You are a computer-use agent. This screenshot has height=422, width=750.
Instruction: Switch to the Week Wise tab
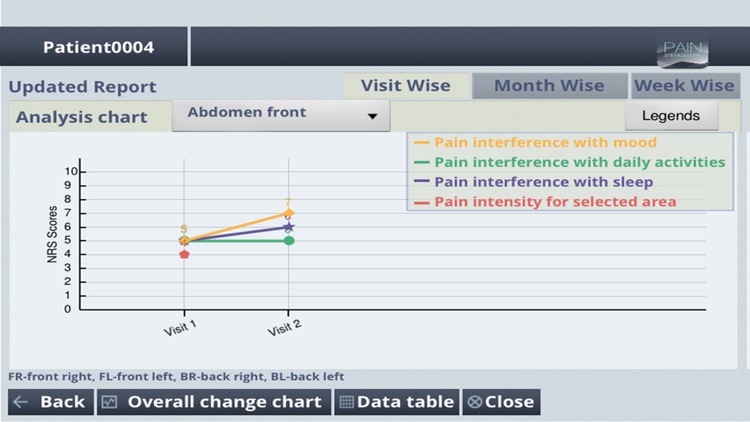(x=684, y=86)
